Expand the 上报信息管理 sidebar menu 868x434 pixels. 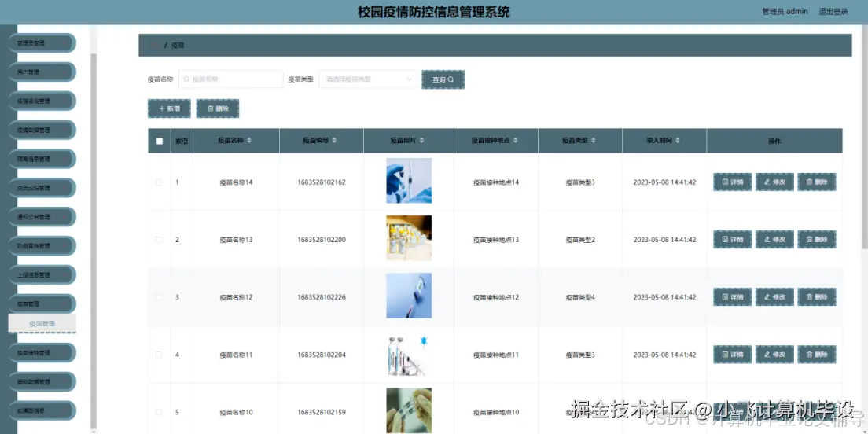[42, 275]
